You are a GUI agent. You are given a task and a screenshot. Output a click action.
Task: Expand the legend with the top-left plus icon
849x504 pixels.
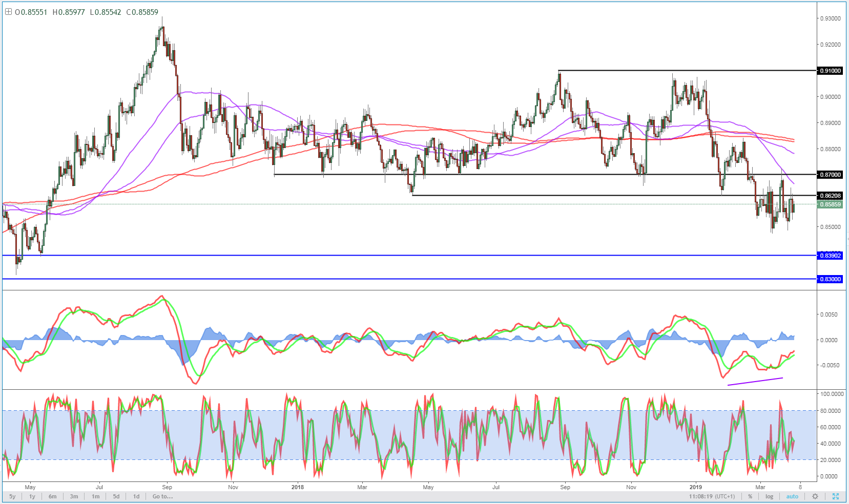[8, 12]
